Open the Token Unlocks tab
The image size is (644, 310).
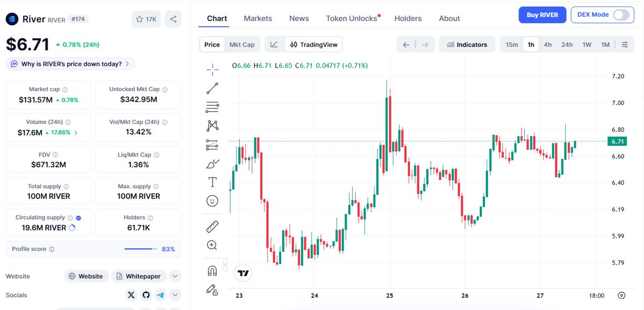(x=352, y=18)
